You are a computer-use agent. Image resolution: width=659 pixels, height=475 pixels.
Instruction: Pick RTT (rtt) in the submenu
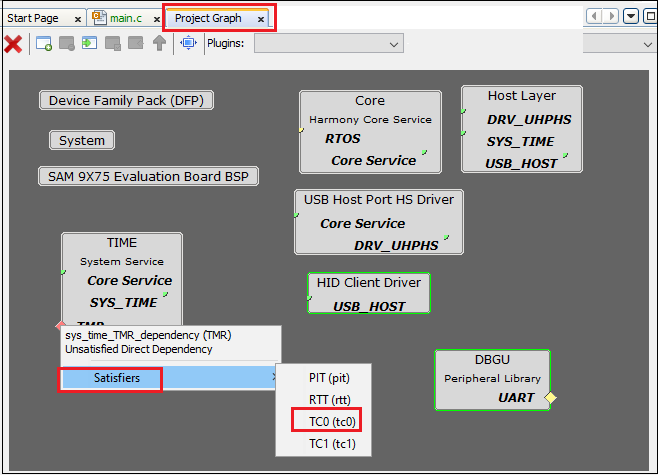coord(326,400)
